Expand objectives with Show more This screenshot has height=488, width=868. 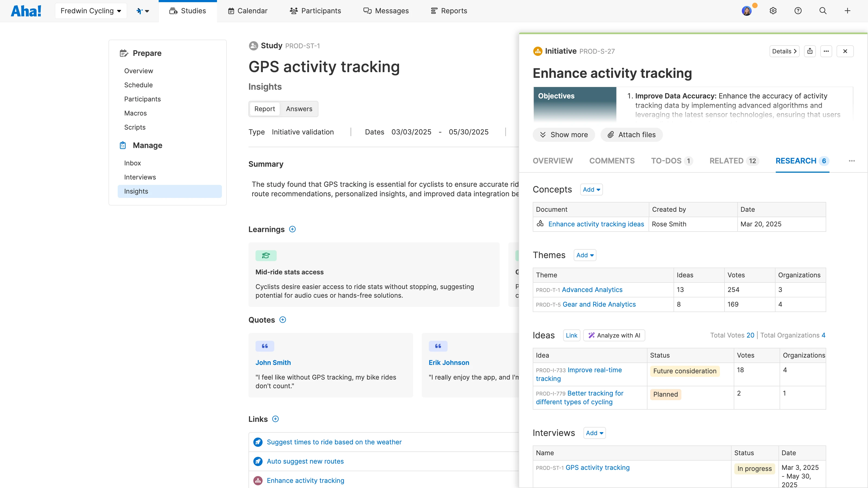pos(564,135)
